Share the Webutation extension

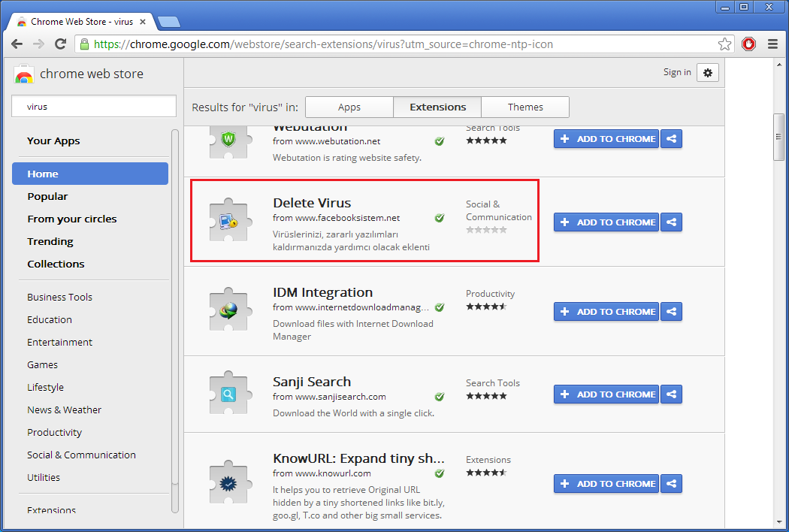tap(671, 139)
